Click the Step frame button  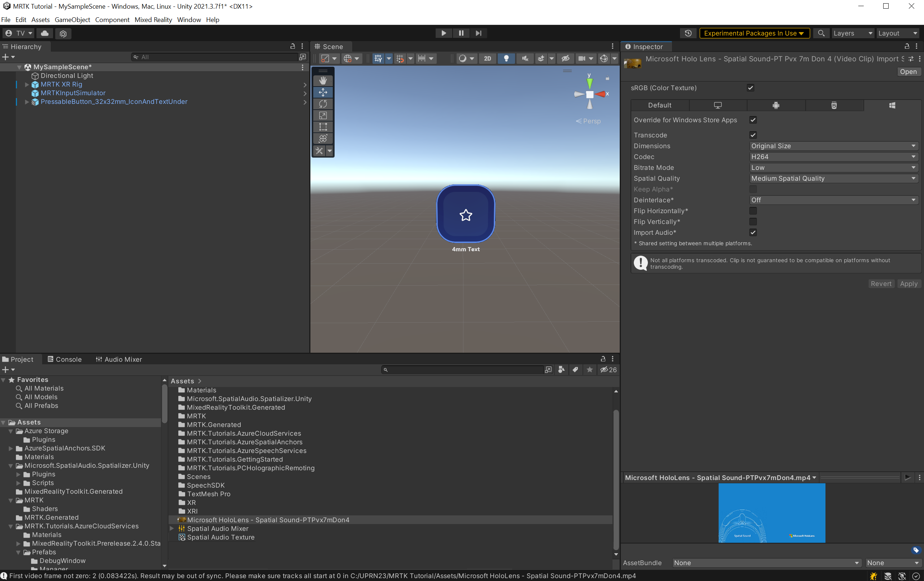[x=479, y=34]
